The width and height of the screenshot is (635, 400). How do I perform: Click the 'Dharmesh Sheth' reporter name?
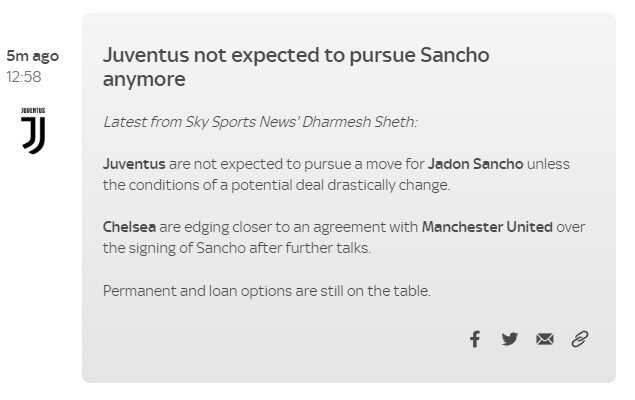(x=358, y=122)
